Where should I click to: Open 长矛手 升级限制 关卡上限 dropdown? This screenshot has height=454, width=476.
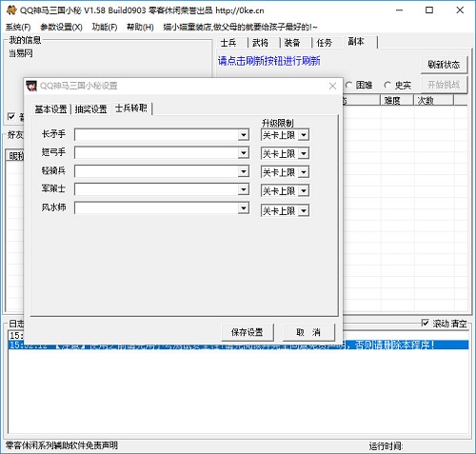tap(304, 135)
